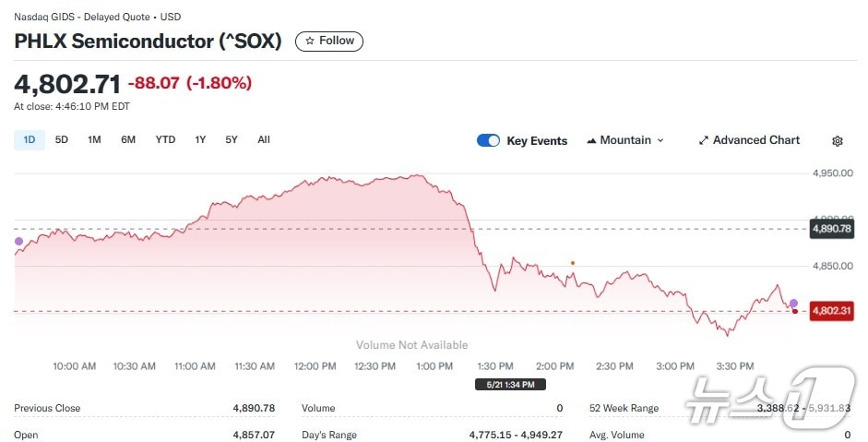The image size is (868, 442).
Task: Click the purple event dot at chart start
Action: tap(18, 242)
